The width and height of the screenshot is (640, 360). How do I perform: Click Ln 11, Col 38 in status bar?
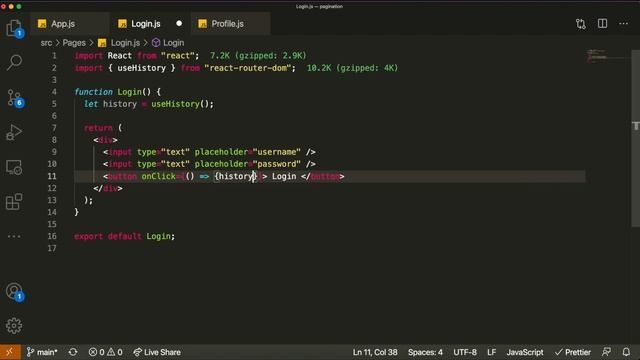click(x=375, y=352)
